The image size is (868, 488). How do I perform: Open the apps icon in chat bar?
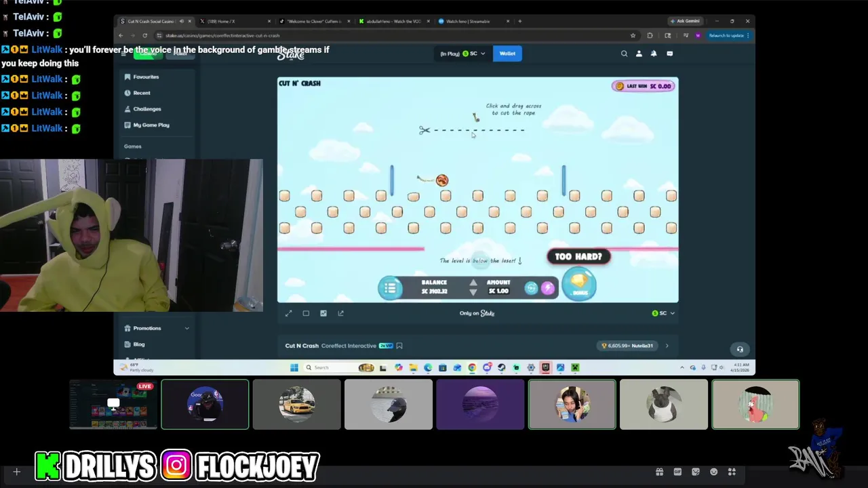[x=732, y=472]
